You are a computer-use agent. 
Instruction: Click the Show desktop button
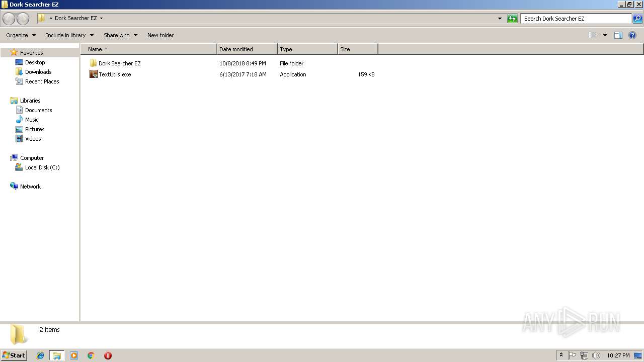pos(638,355)
